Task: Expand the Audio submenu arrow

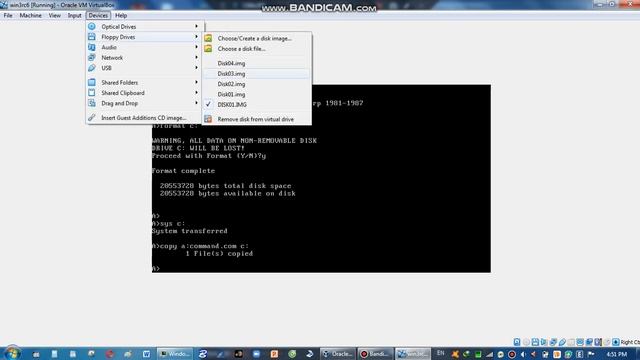Action: (x=196, y=47)
